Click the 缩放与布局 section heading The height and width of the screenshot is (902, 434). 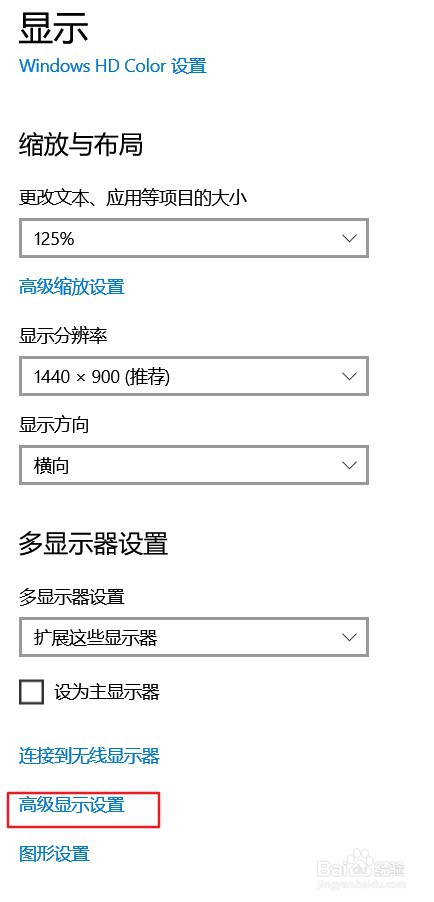[x=81, y=144]
